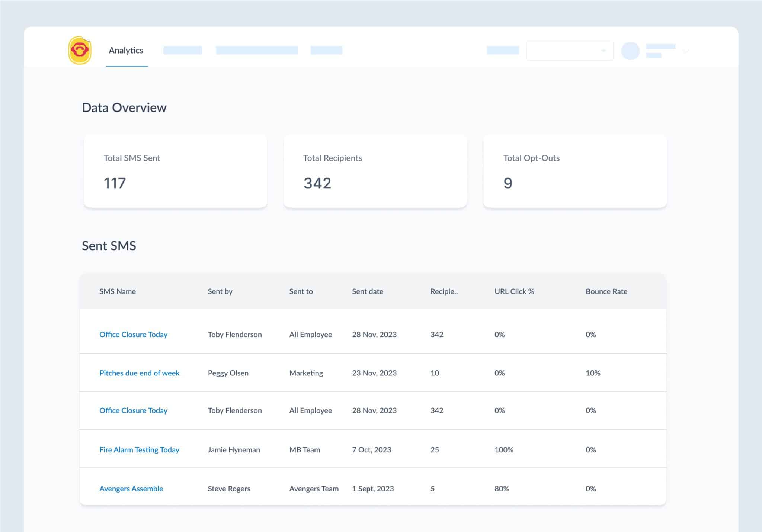Select the Total SMS Sent card
Screen dimensions: 762x532
[x=175, y=171]
